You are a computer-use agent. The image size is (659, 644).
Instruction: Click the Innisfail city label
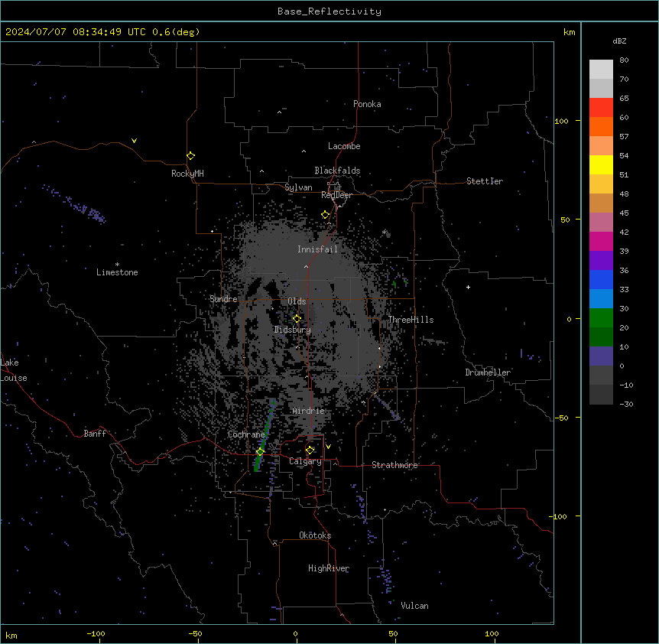click(317, 249)
